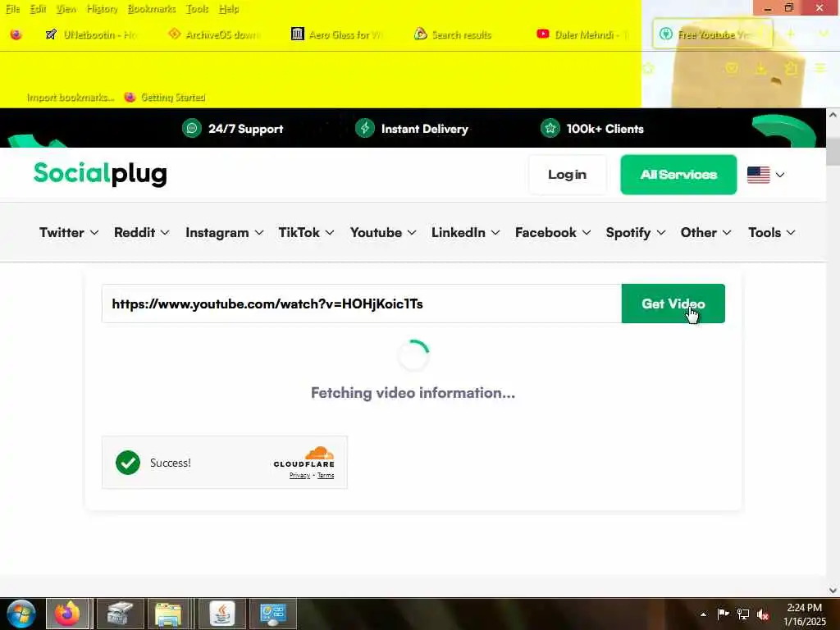
Task: Open the Windows Start orb
Action: pos(21,614)
